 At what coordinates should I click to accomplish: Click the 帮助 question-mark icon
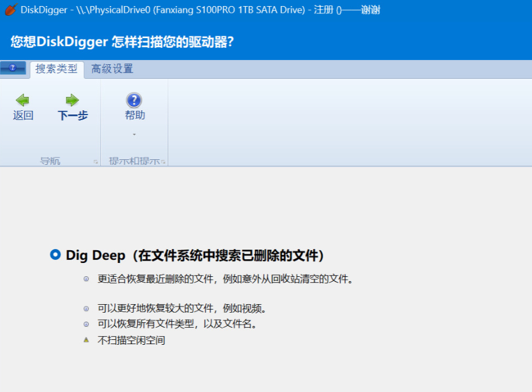click(x=134, y=100)
